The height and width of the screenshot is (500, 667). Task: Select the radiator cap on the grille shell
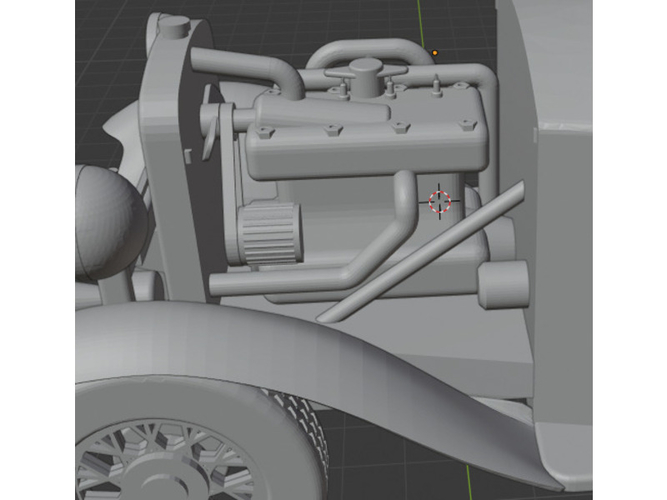pyautogui.click(x=174, y=26)
